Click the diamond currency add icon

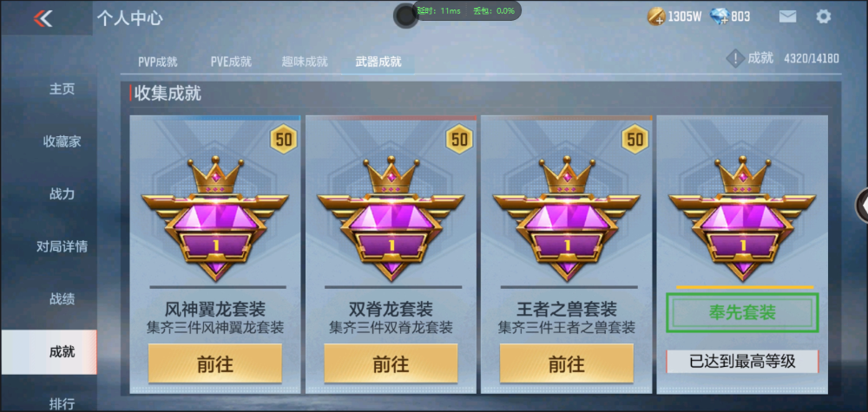click(x=719, y=16)
